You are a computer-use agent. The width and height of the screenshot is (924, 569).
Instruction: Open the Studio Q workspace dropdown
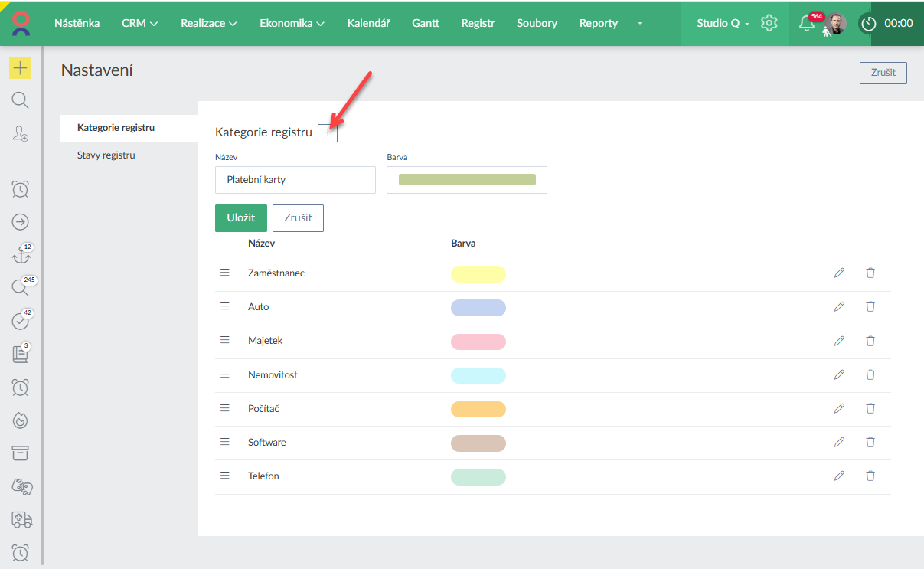pos(722,23)
